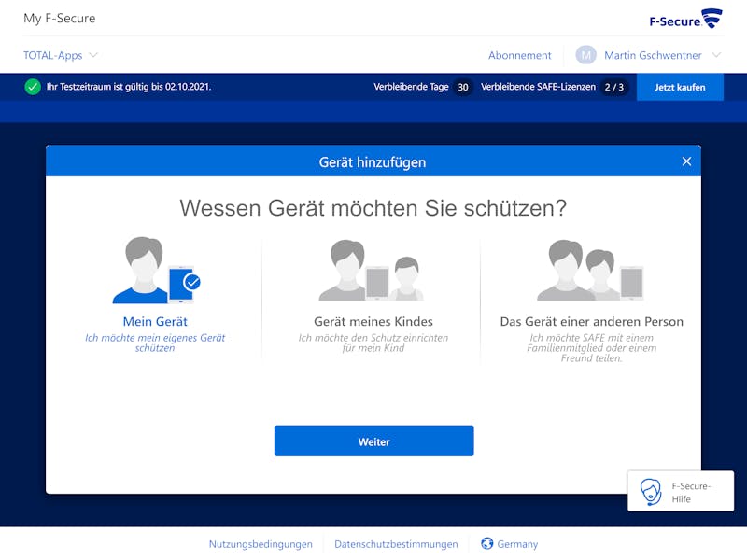Click the Weiter button

click(x=374, y=441)
